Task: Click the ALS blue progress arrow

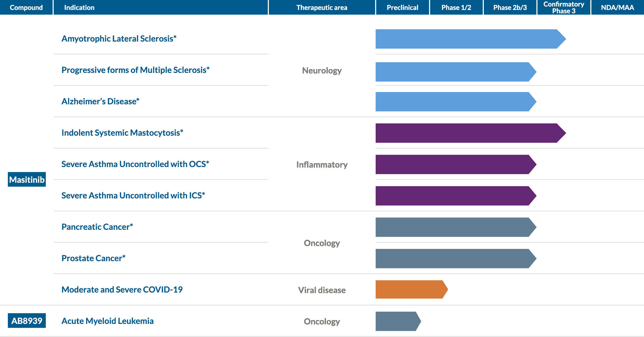Action: tap(471, 39)
